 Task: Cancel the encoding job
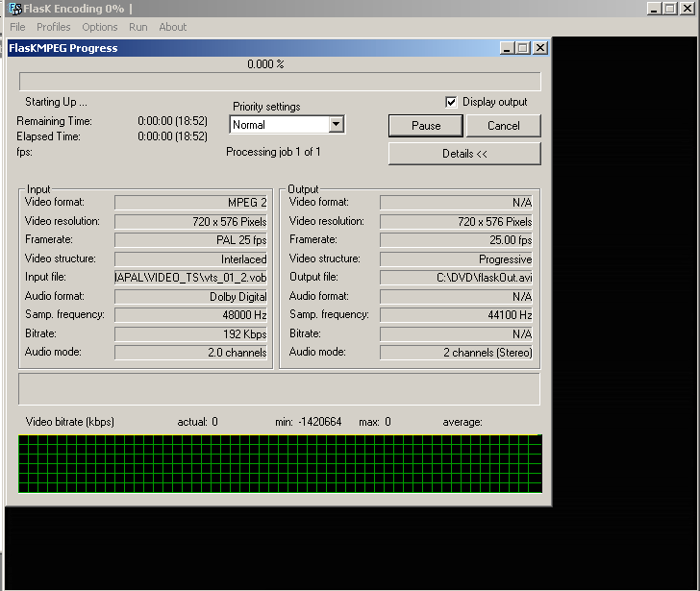(x=504, y=126)
